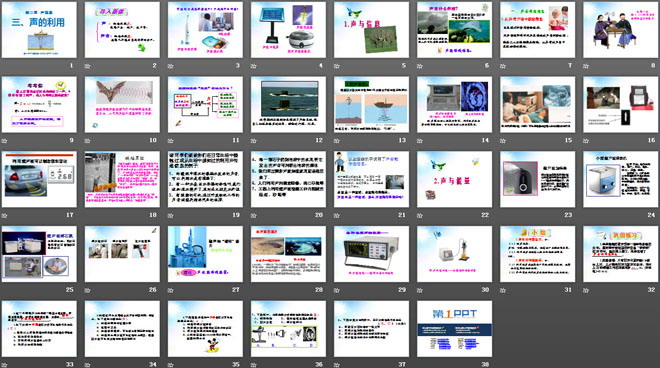660x368 pixels.
Task: Select slide 7 thumbnail with doctor and baby
Action: [538, 29]
